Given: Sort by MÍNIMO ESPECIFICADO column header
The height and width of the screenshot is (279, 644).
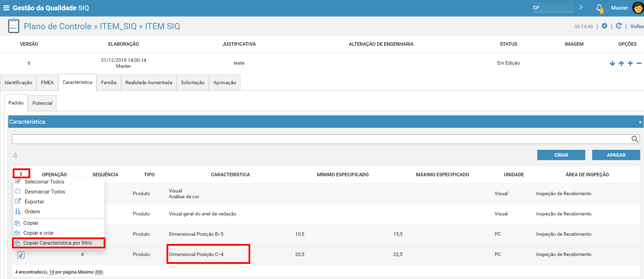Looking at the screenshot, I should coord(343,175).
